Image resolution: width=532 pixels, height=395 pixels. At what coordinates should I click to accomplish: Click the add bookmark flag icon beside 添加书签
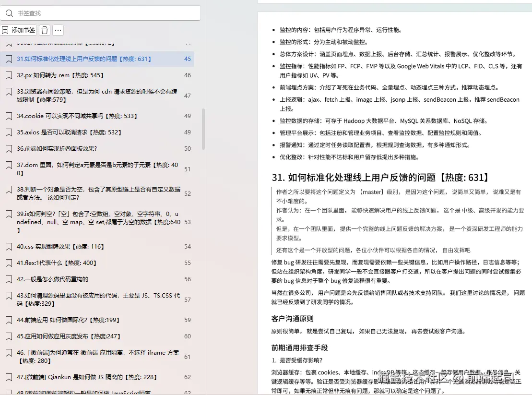pos(6,30)
